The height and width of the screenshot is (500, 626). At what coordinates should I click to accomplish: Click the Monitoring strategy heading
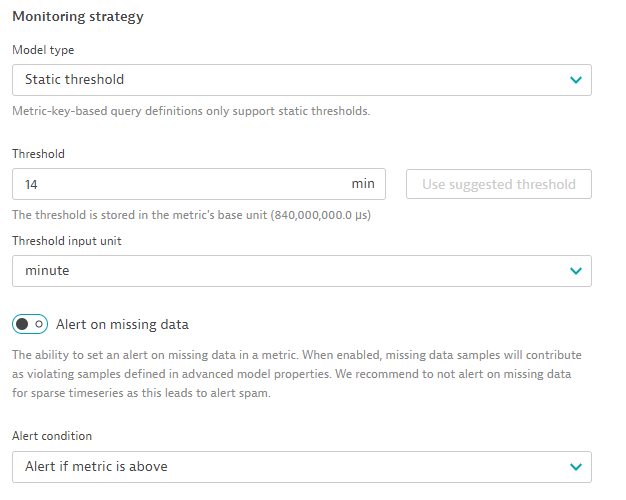coord(78,17)
